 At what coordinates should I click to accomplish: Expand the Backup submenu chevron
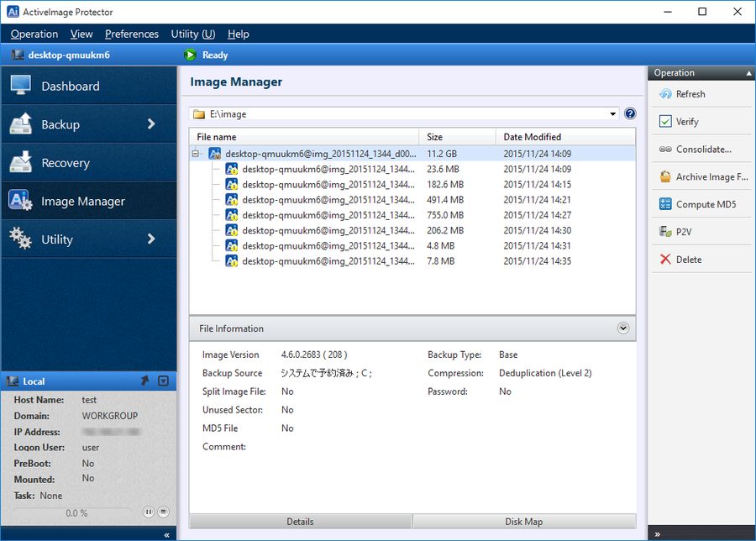tap(151, 124)
